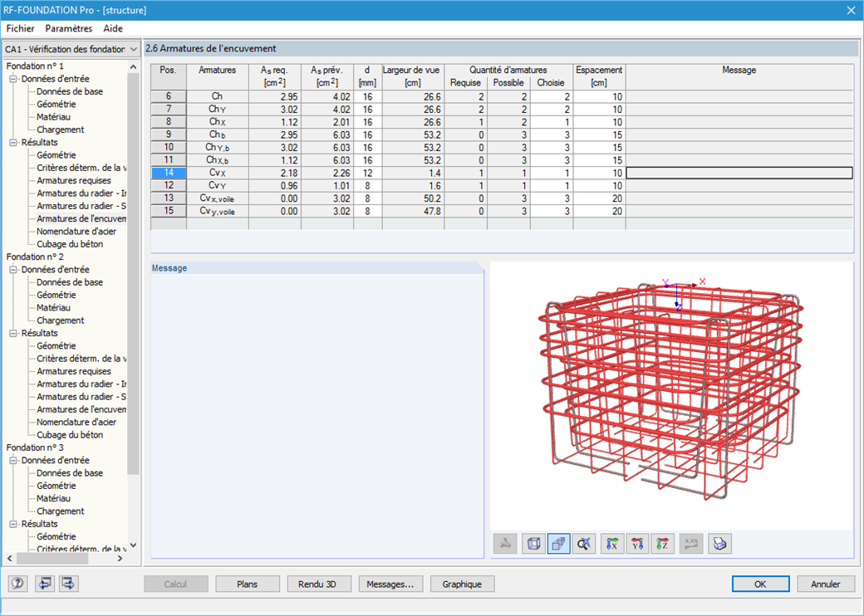Open Nomenclature d'acier under Fondation n° 1
The height and width of the screenshot is (616, 864).
click(76, 231)
